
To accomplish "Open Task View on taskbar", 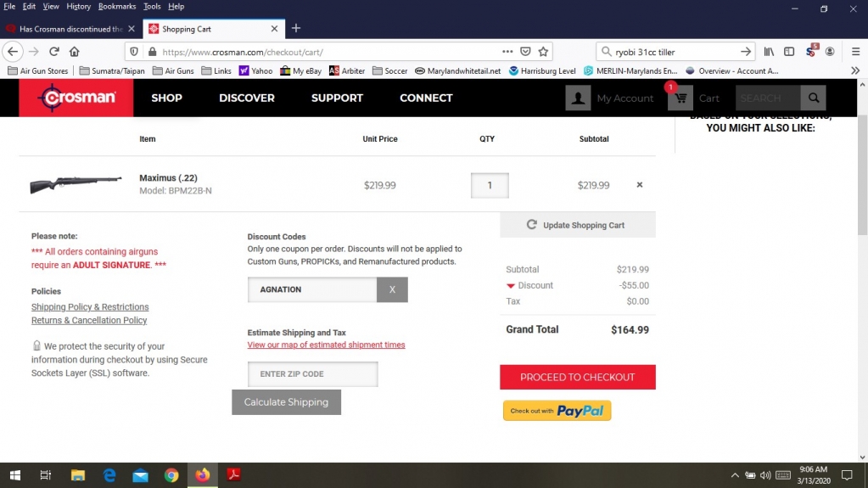I will [x=45, y=474].
